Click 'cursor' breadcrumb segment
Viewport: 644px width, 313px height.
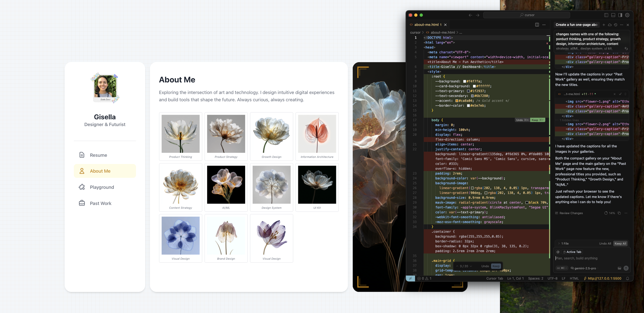coord(415,32)
